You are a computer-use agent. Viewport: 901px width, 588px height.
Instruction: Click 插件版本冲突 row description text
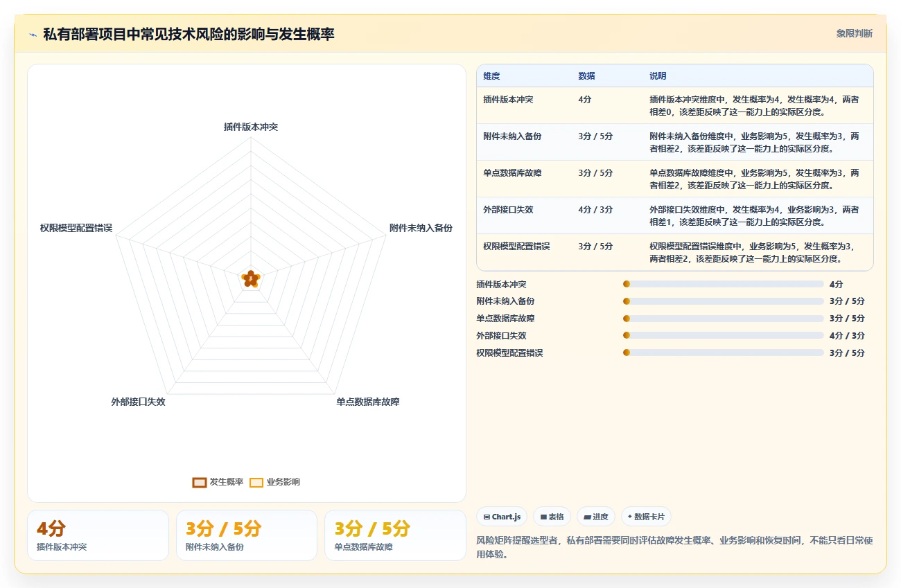click(754, 105)
